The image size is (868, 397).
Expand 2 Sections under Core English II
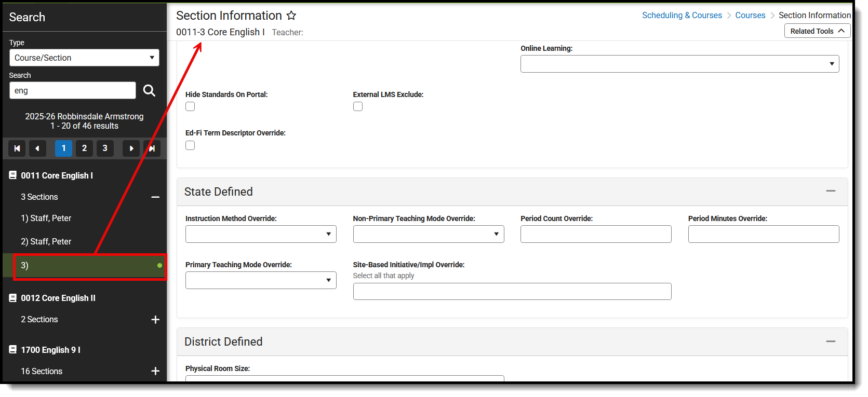[x=155, y=320]
